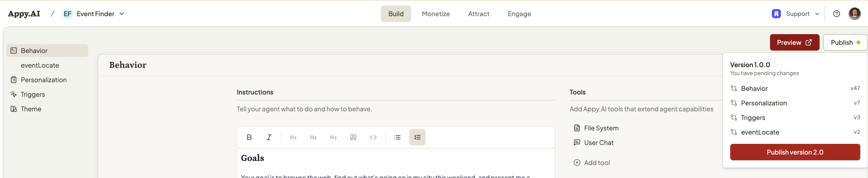The image size is (868, 178).
Task: Click the User Chat tool icon
Action: click(x=577, y=142)
